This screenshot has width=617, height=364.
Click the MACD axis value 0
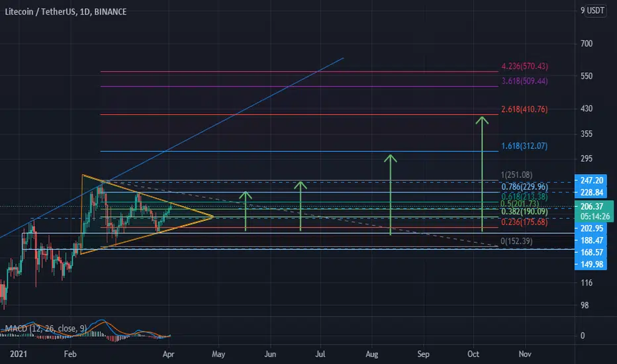tap(583, 336)
